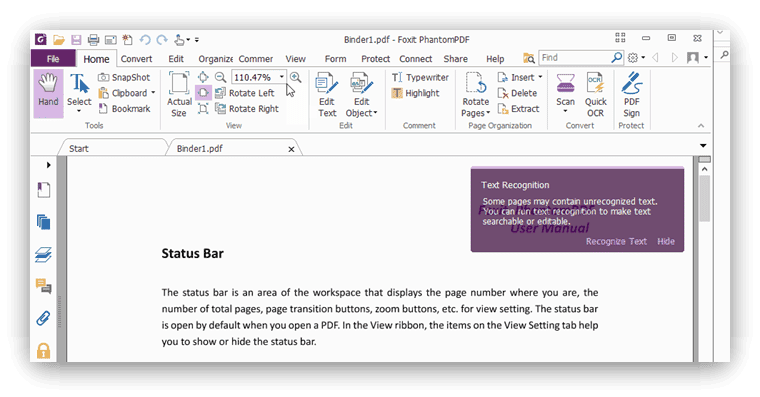The image size is (760, 397).
Task: Activate the SnapShot tool
Action: pyautogui.click(x=124, y=77)
